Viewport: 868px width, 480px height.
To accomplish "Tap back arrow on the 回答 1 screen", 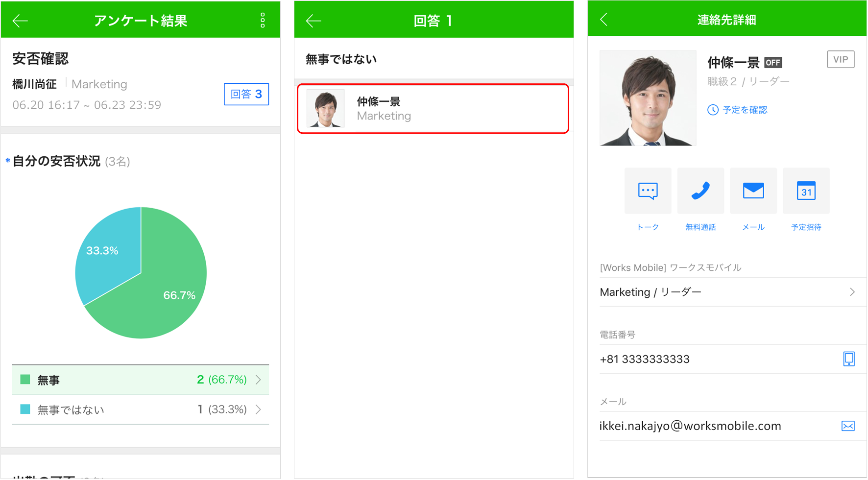I will tap(313, 21).
